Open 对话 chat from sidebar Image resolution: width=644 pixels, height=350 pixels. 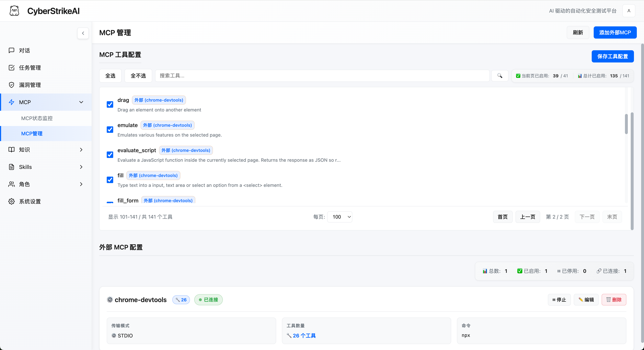(24, 50)
